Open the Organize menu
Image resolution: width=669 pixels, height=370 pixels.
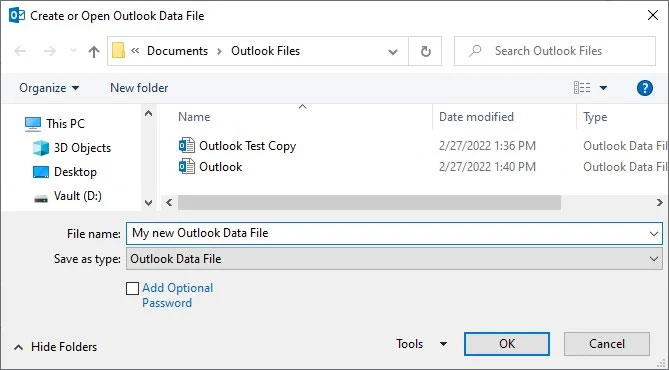(49, 88)
